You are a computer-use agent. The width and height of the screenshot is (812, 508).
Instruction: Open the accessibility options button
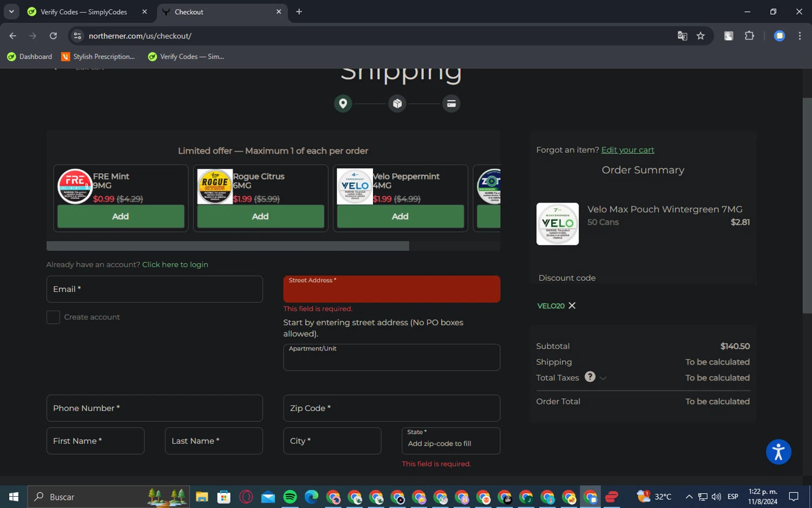tap(778, 452)
